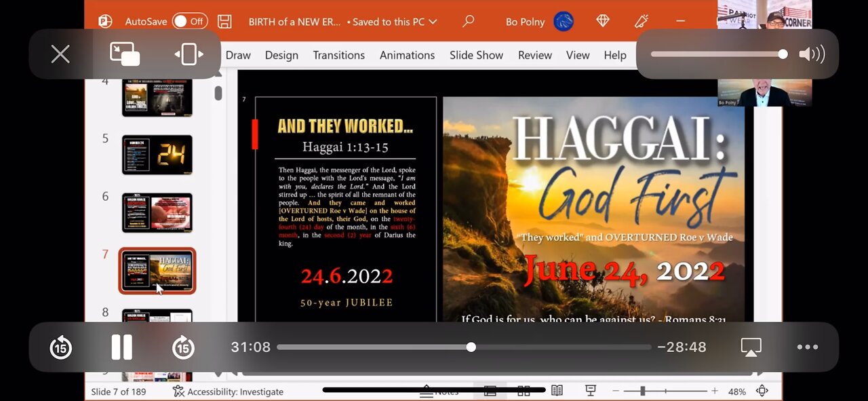Screen dimensions: 868x401
Task: Fit slide to current window icon
Action: click(x=762, y=391)
